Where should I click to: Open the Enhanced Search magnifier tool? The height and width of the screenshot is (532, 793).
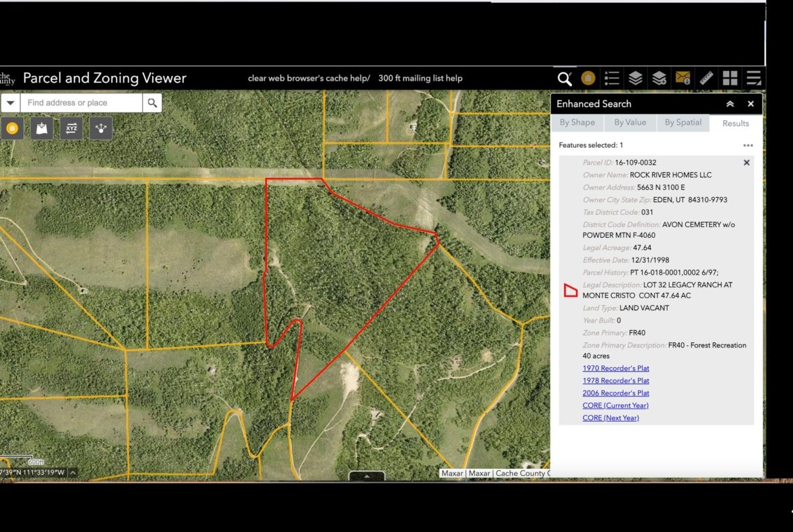(x=564, y=78)
